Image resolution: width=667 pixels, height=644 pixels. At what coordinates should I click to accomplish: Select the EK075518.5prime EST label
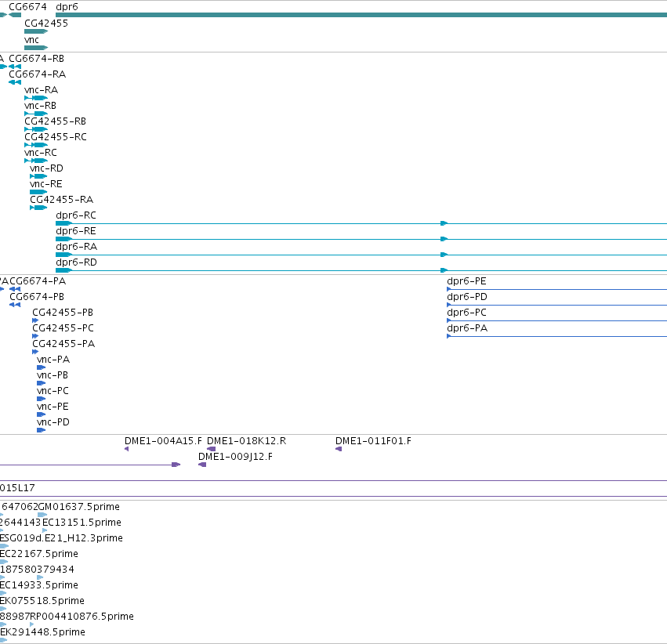42,602
